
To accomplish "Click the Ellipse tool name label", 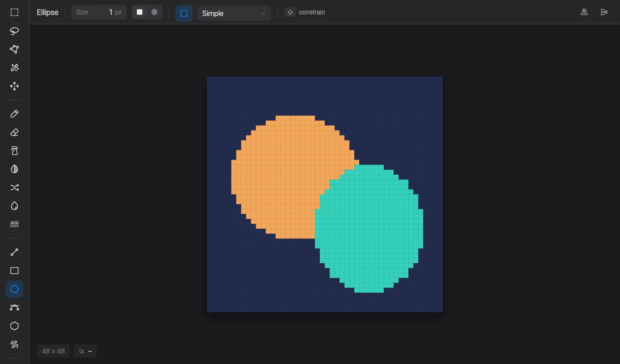I will click(x=47, y=12).
